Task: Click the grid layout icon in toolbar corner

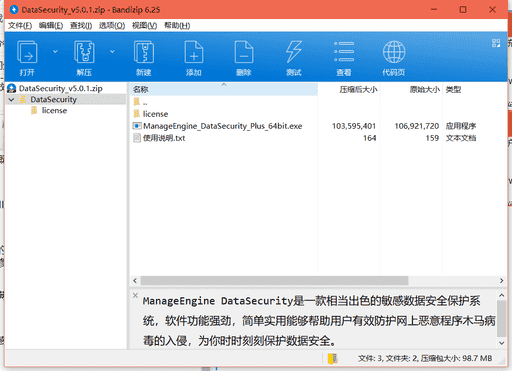Action: [496, 43]
